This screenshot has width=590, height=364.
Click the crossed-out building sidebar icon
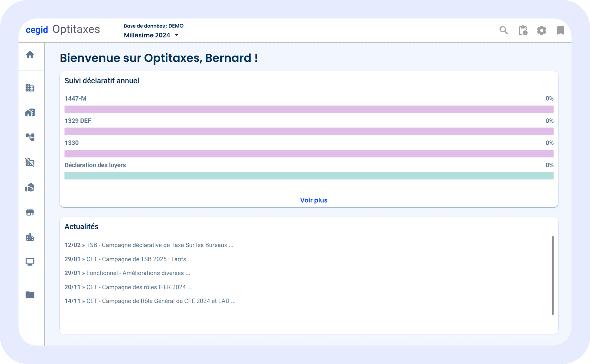point(30,162)
